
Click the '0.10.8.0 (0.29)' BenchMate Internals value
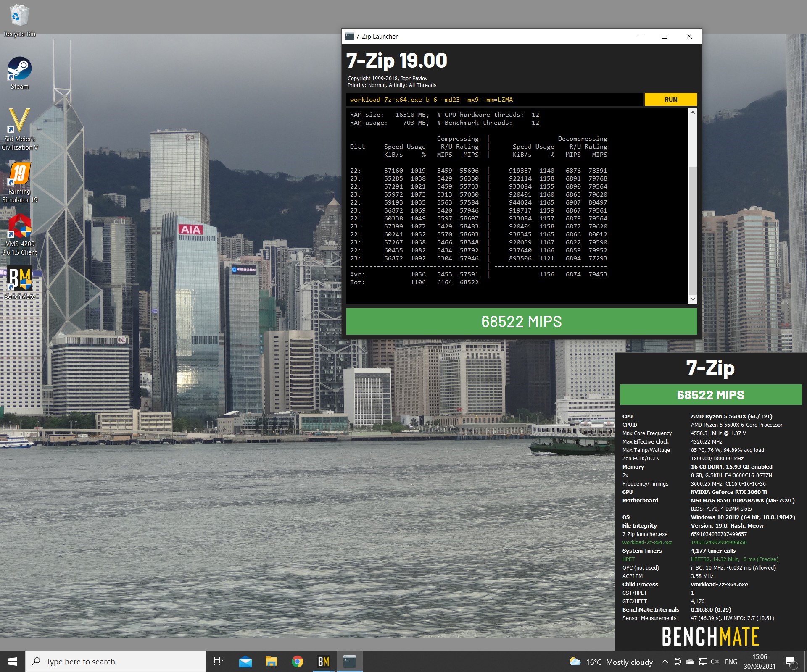pos(711,609)
